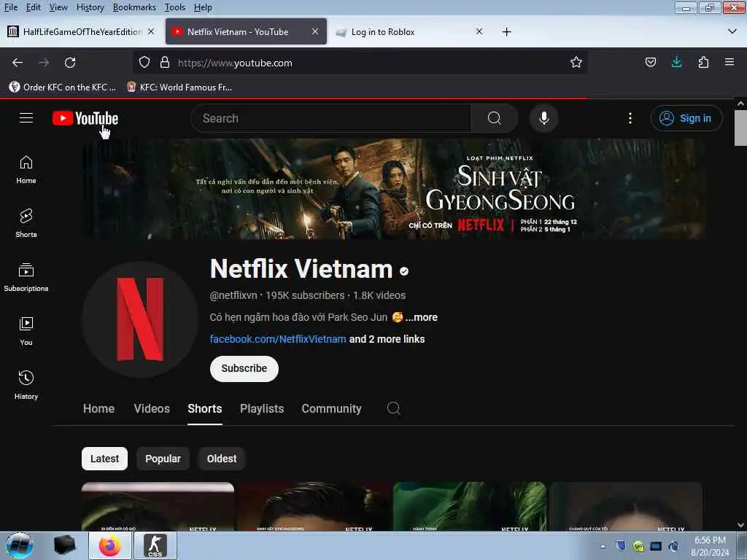Go to Home in sidebar
The image size is (747, 560).
(26, 169)
